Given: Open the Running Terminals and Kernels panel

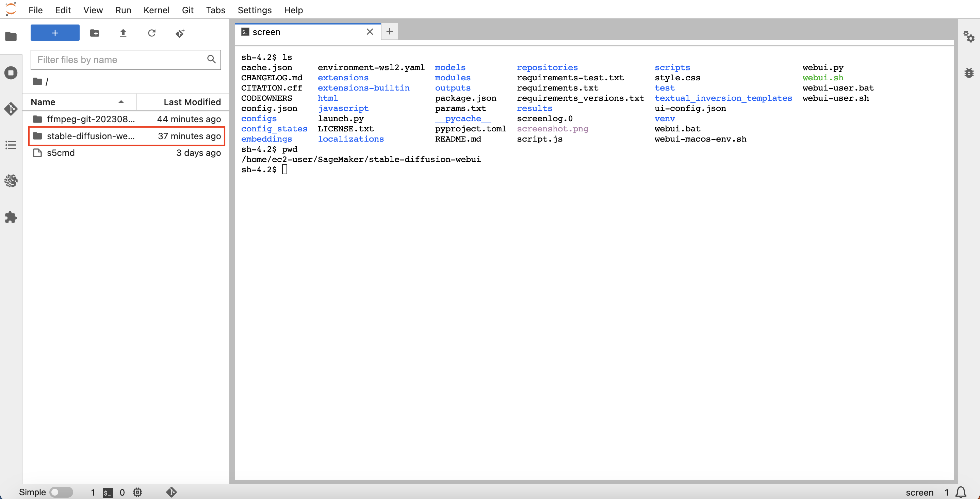Looking at the screenshot, I should (x=11, y=72).
